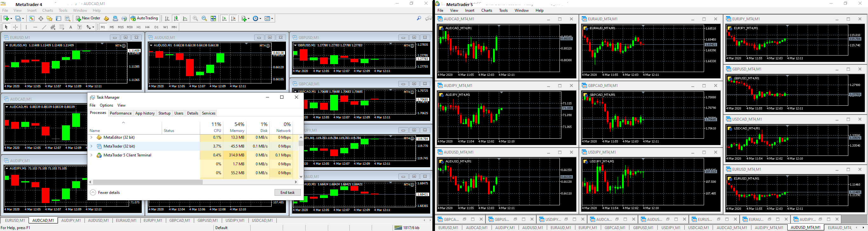Image resolution: width=868 pixels, height=231 pixels.
Task: Toggle Auto Scroll chart button
Action: 224,18
